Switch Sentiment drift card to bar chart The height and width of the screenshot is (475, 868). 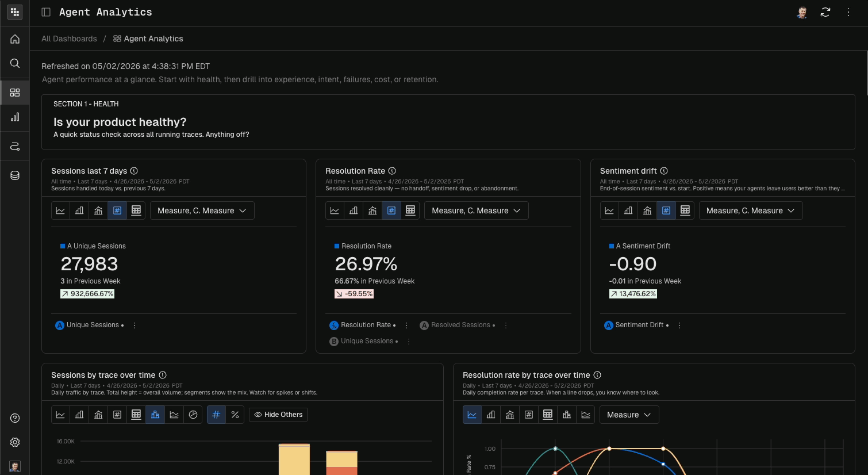(628, 210)
